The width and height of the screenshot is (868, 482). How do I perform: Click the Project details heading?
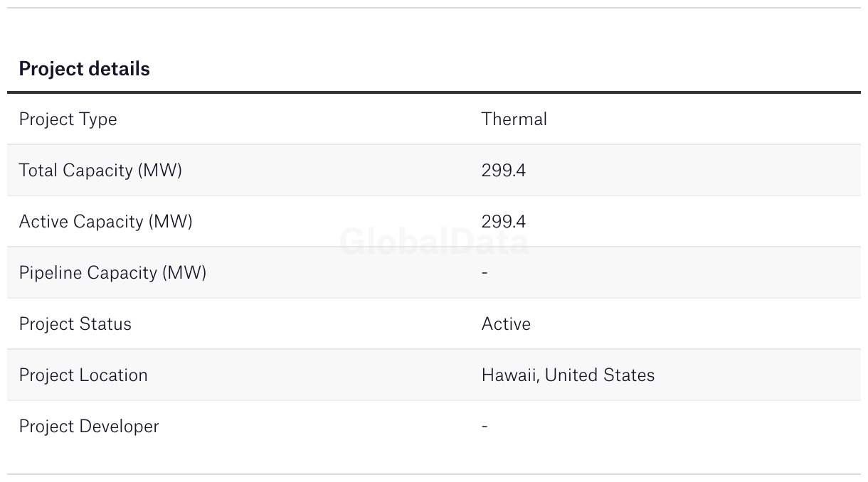(x=84, y=69)
